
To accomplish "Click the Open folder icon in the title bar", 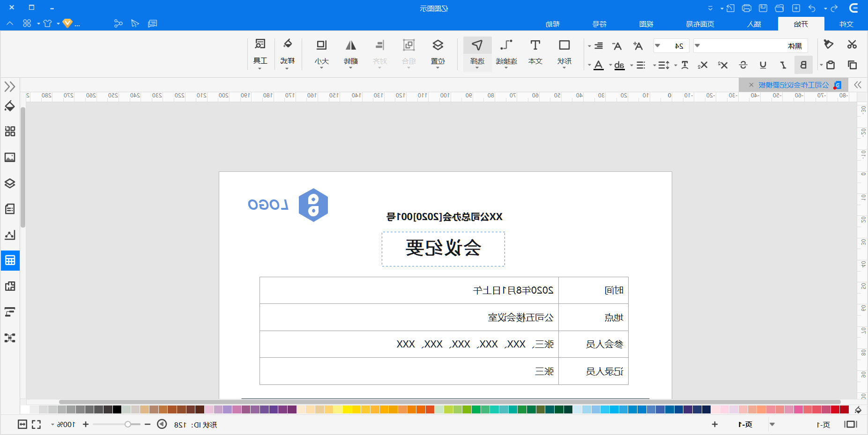I will click(x=779, y=8).
